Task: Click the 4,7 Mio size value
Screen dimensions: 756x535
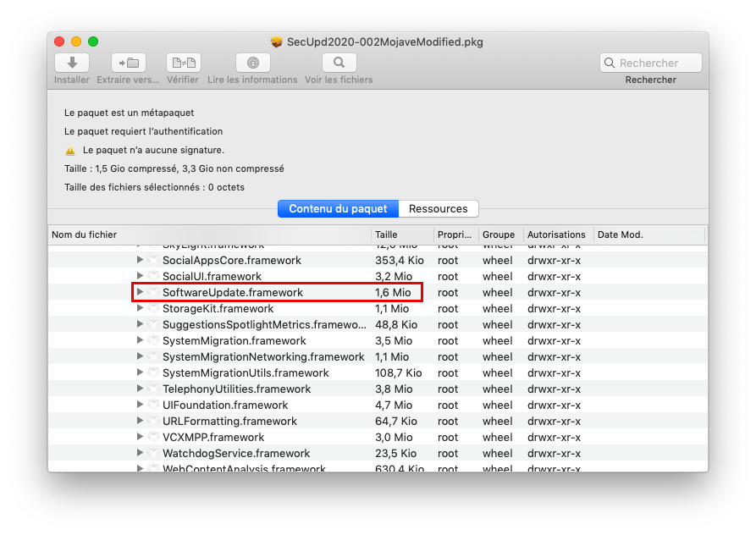Action: (394, 405)
